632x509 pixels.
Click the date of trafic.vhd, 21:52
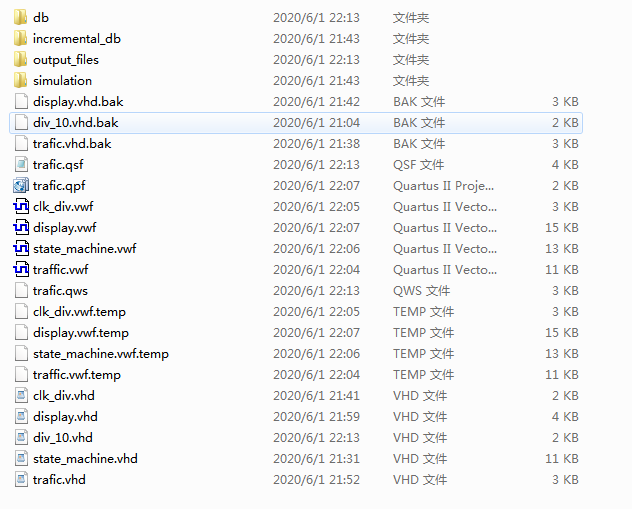pyautogui.click(x=316, y=480)
